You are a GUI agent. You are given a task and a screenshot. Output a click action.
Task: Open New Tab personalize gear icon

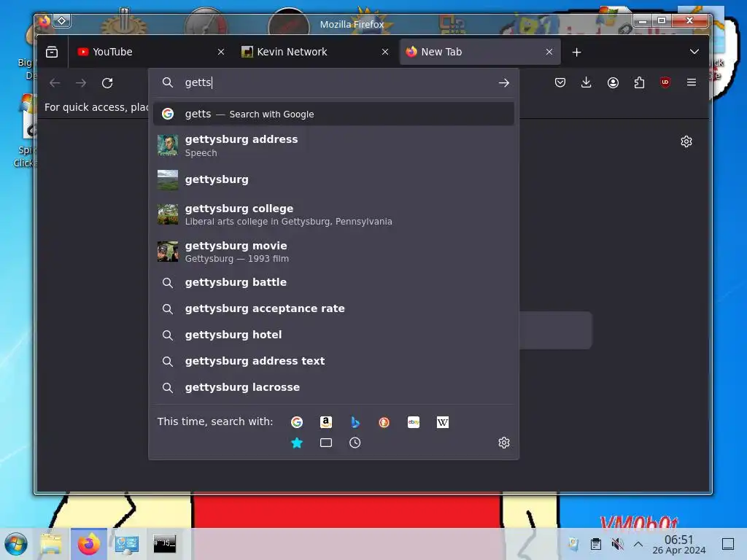click(686, 141)
